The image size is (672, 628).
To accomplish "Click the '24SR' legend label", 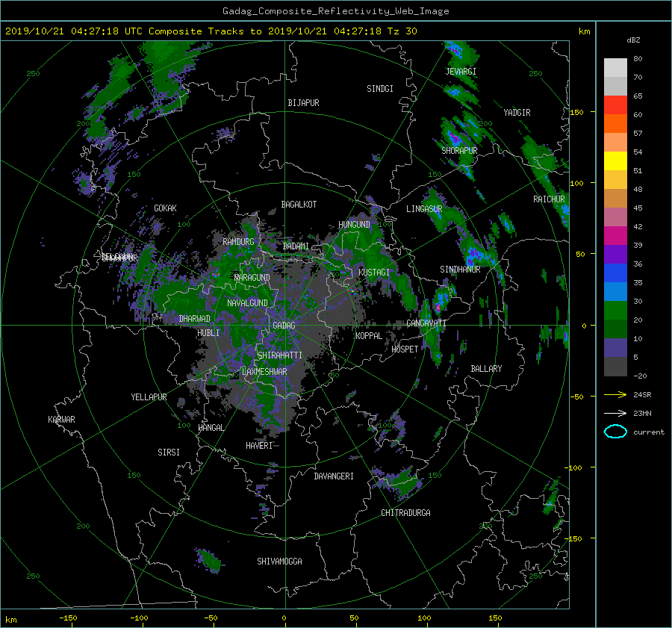I will point(642,394).
